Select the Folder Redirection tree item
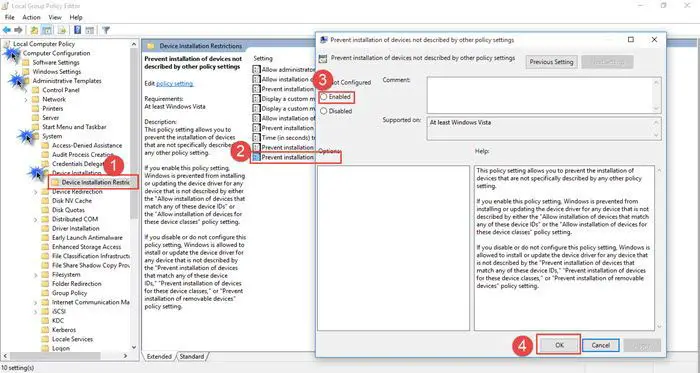 tap(76, 284)
